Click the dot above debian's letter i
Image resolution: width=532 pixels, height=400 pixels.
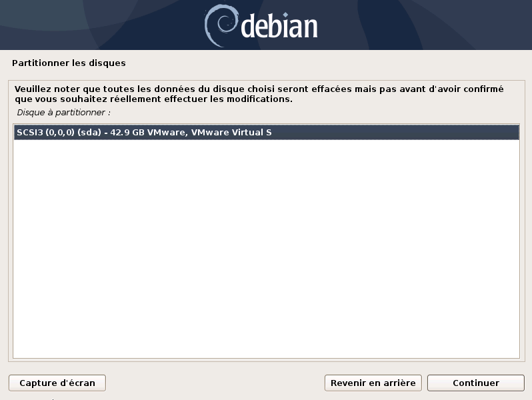click(285, 15)
